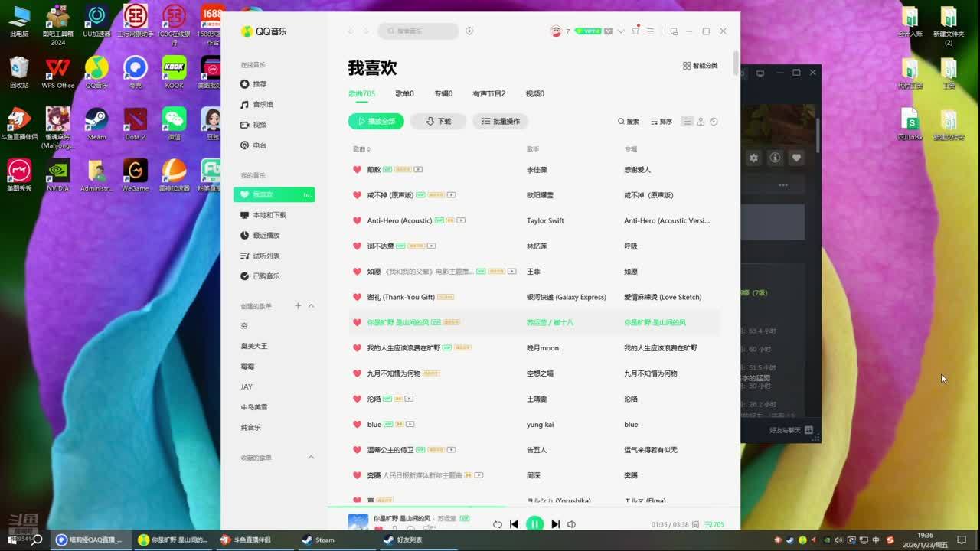Switch to mini player mode icon

(x=674, y=31)
